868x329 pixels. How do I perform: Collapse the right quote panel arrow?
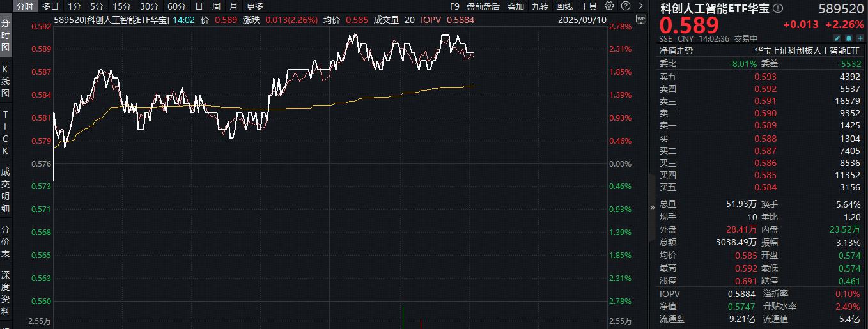653,206
